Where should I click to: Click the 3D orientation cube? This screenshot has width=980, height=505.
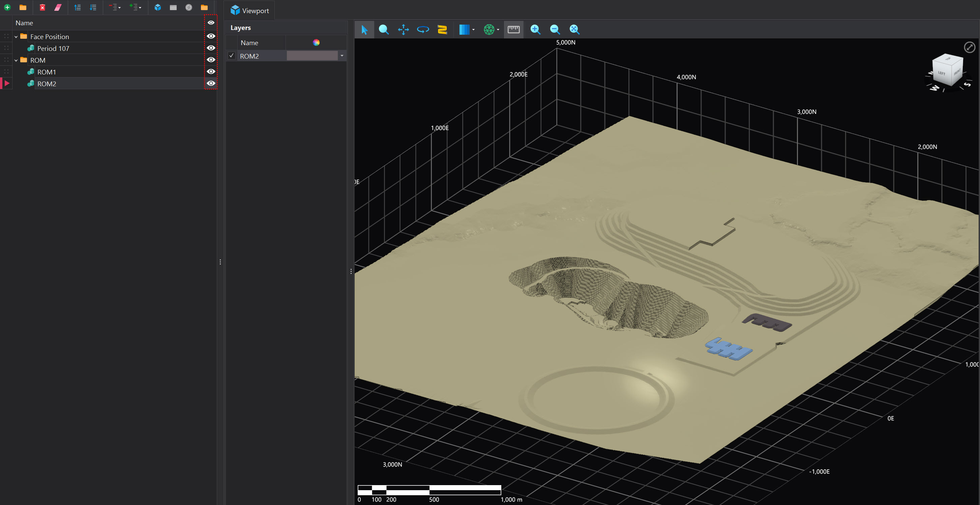947,70
